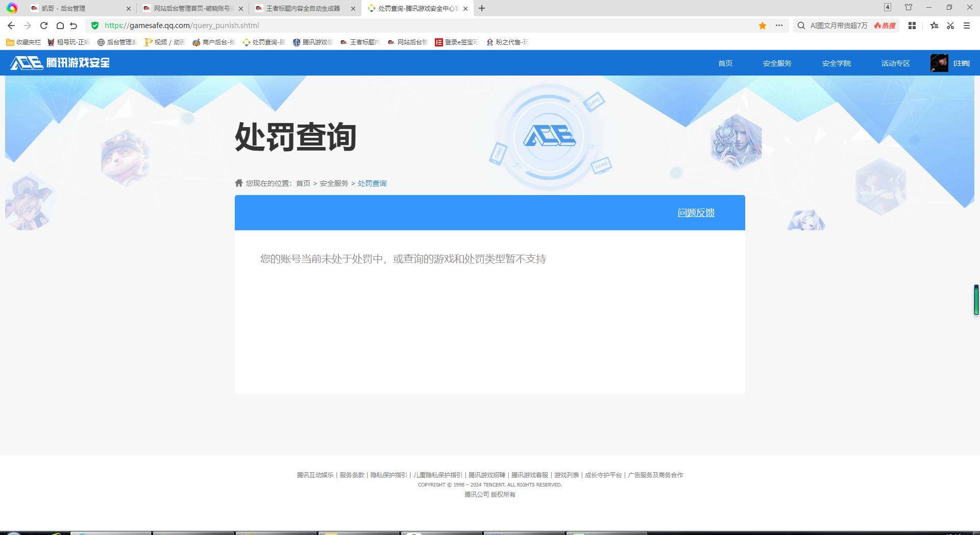The height and width of the screenshot is (535, 980).
Task: Close the 王者标题内容全自动生成器 tab
Action: (353, 9)
